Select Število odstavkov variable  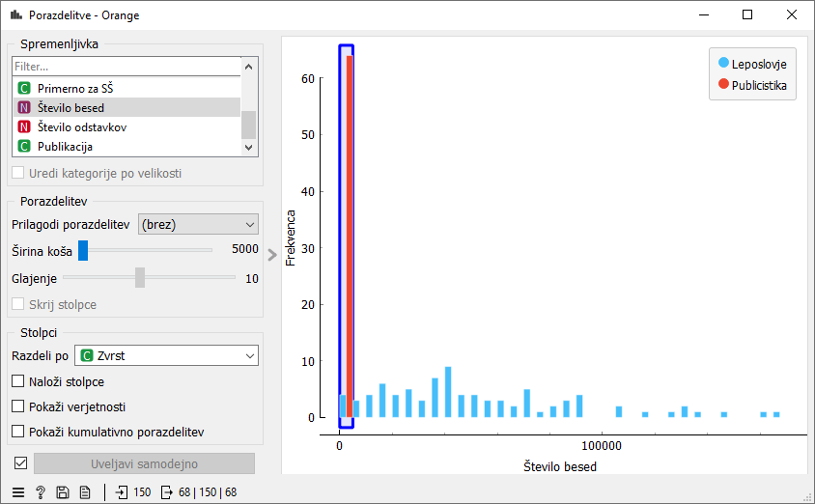[82, 127]
